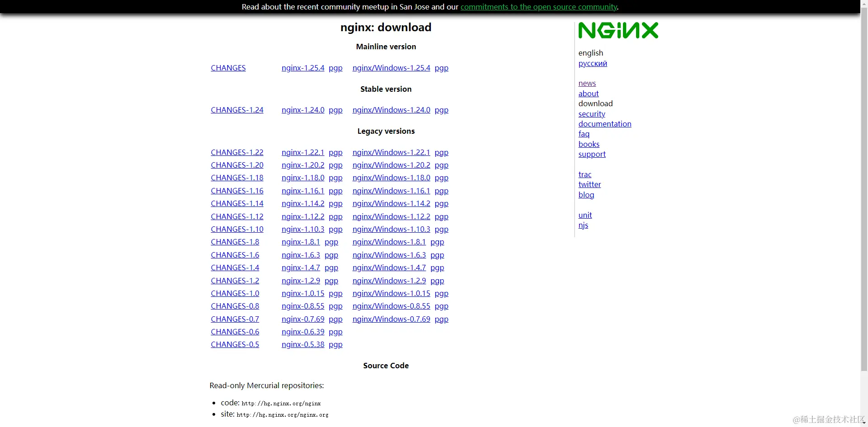Download nginx/Windows-1.25.4

coord(392,68)
